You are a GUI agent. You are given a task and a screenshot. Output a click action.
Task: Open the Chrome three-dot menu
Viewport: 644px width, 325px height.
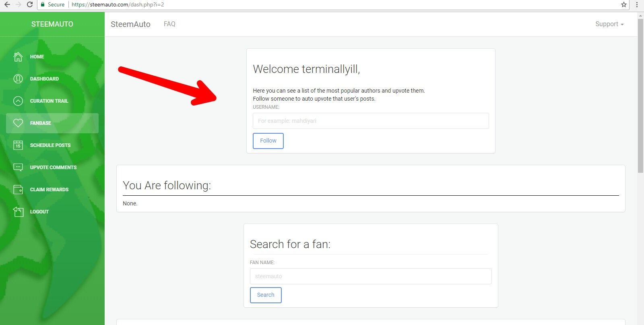(637, 4)
